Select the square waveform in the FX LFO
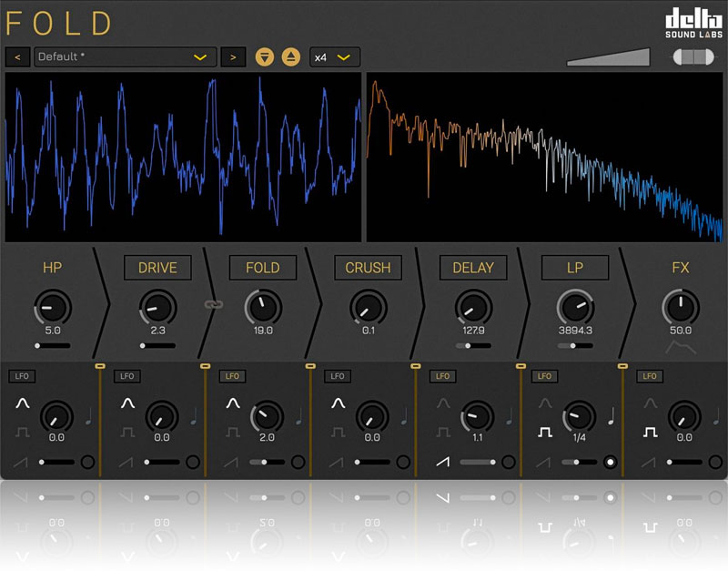728x571 pixels. [652, 431]
